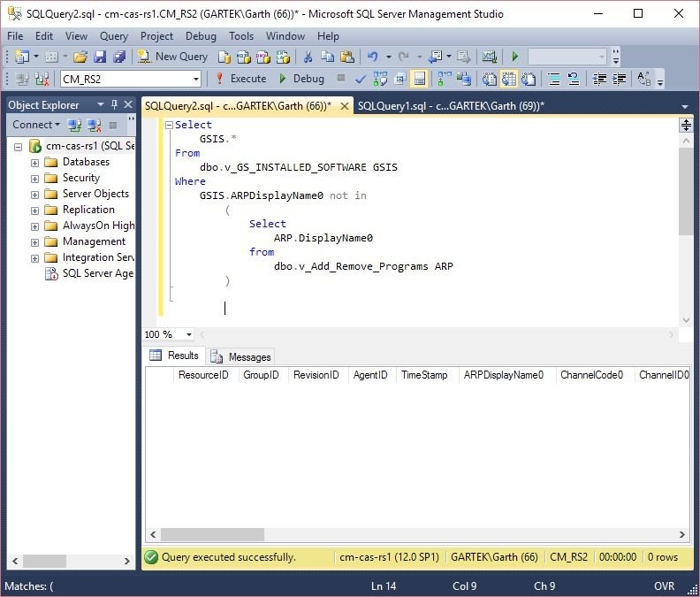700x597 pixels.
Task: Click the Increase Indent icon
Action: (x=619, y=79)
